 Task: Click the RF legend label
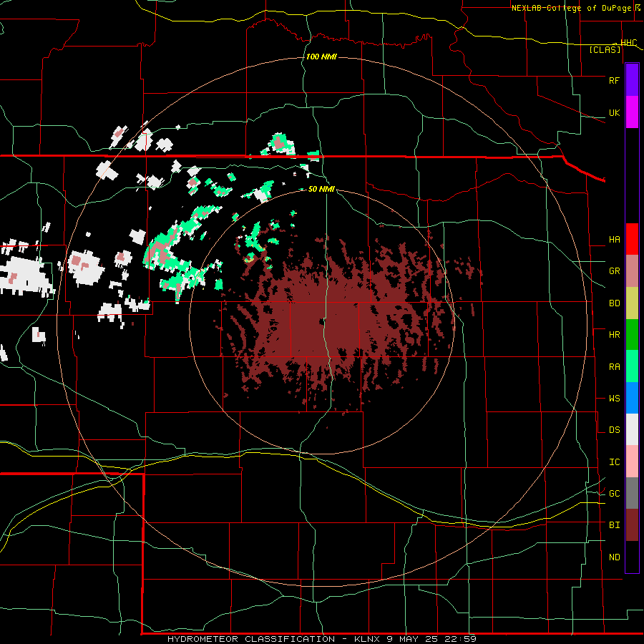pyautogui.click(x=614, y=80)
